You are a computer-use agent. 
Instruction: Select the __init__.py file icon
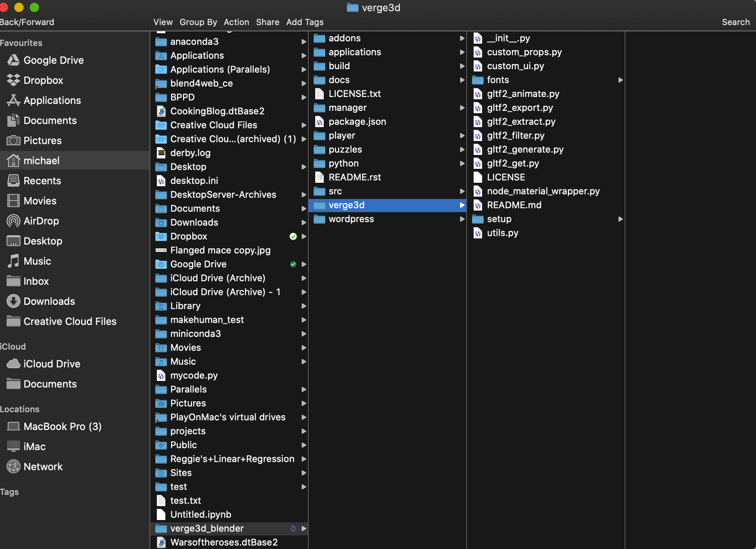coord(478,38)
